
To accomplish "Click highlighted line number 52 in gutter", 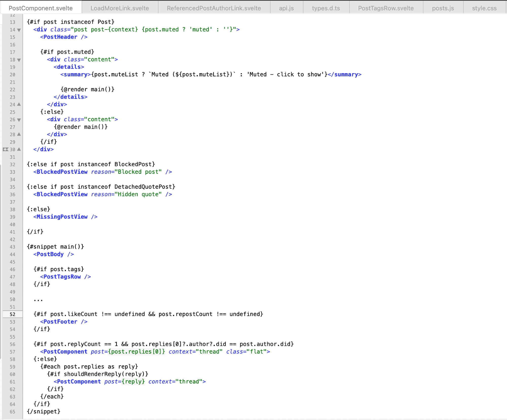I will [12, 314].
